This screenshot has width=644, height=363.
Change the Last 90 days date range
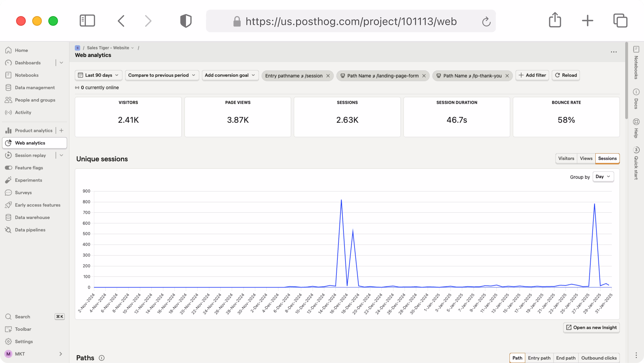click(98, 75)
